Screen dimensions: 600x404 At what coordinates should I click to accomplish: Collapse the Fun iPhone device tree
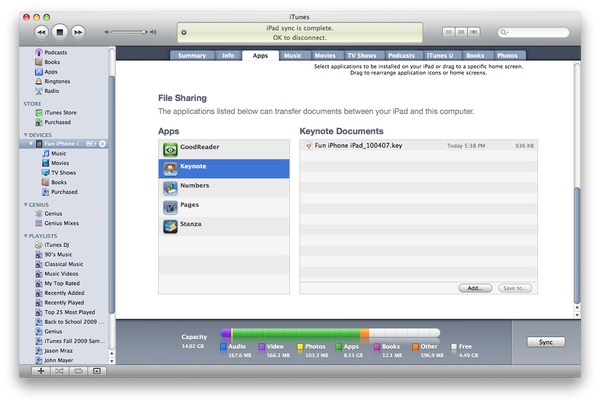31,144
